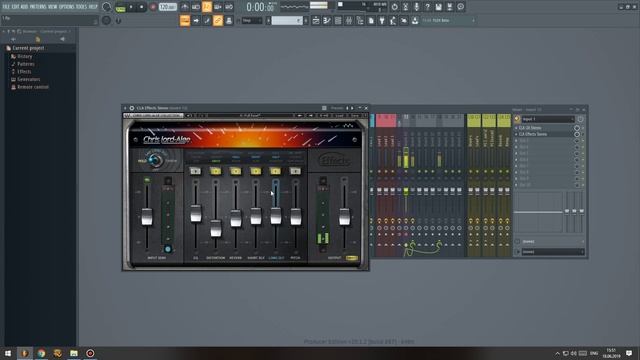Click the render audio export icon
Image resolution: width=640 pixels, height=360 pixels.
[x=449, y=7]
